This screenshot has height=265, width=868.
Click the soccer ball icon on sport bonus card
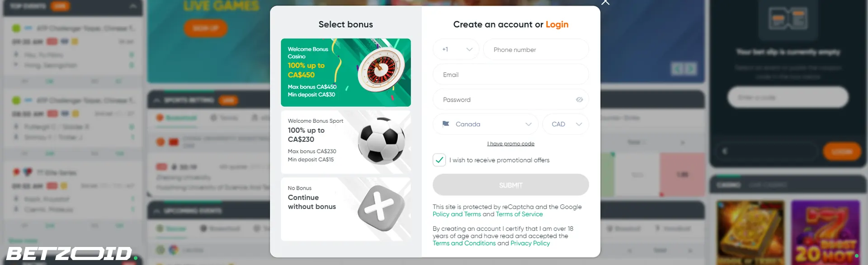382,141
